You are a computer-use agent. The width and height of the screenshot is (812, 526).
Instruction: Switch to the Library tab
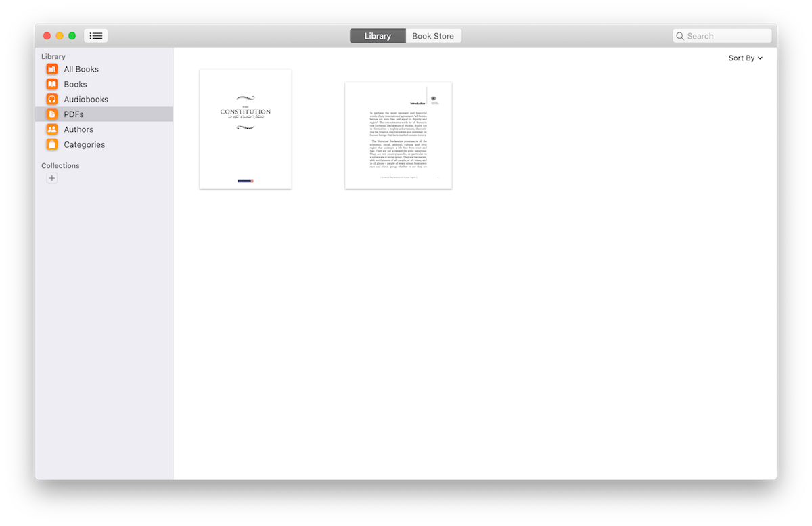pyautogui.click(x=378, y=36)
